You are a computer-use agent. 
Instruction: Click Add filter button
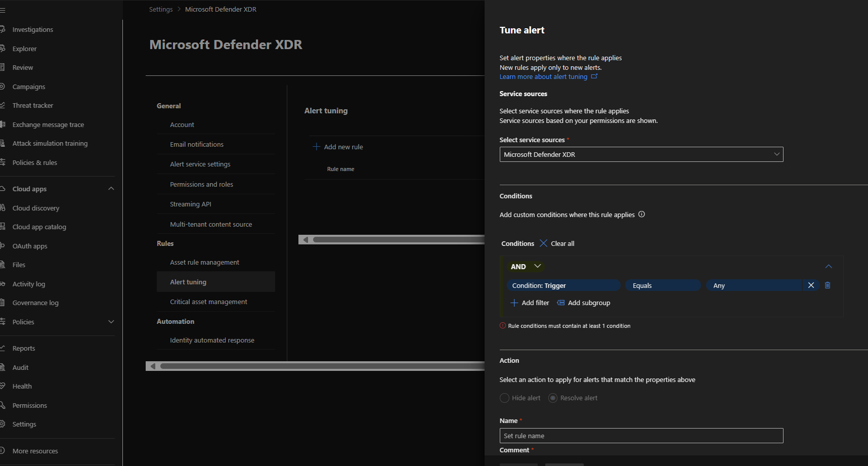pyautogui.click(x=530, y=303)
